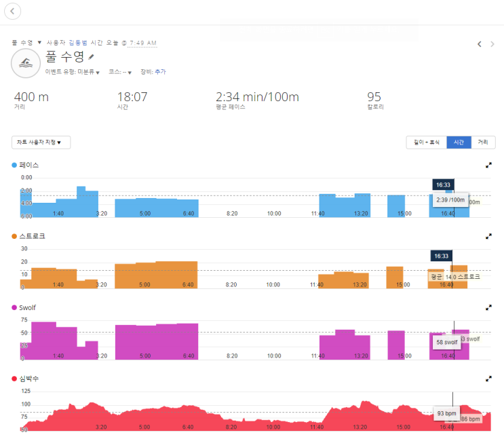This screenshot has height=437, width=504.
Task: Click the 18:07 time value
Action: (132, 97)
